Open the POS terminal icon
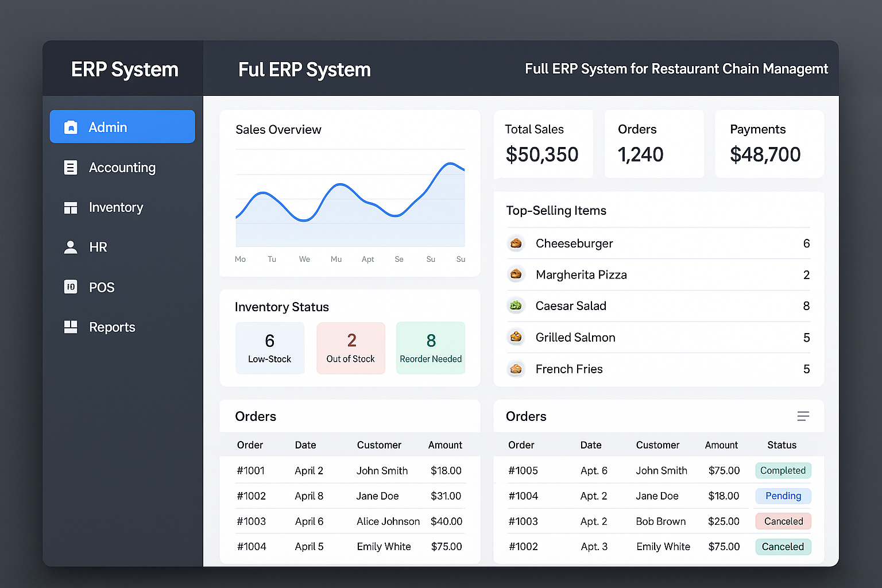The height and width of the screenshot is (588, 882). point(70,287)
